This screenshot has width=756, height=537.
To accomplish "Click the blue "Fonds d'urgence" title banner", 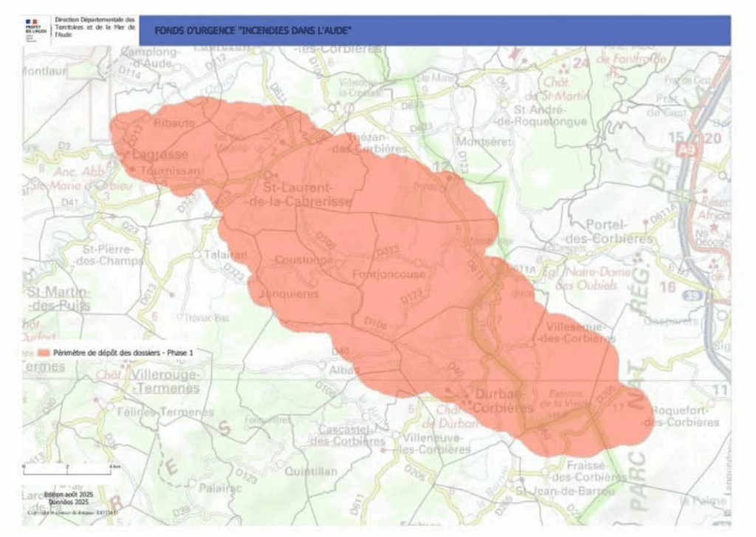I will 434,31.
